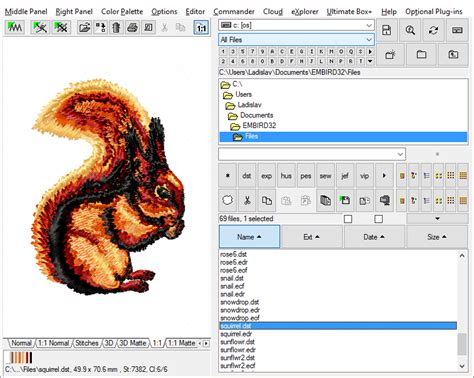The height and width of the screenshot is (378, 474).
Task: Click the new folder with spark icon
Action: coord(390,54)
